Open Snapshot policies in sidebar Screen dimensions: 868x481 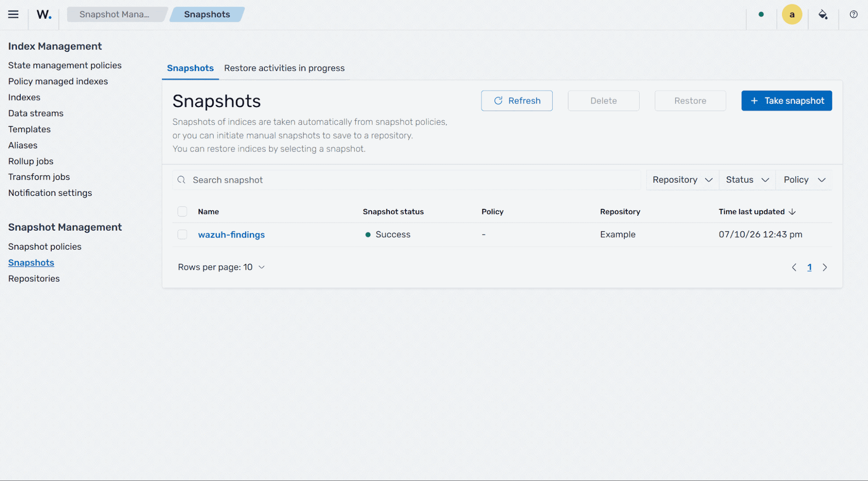pyautogui.click(x=45, y=247)
